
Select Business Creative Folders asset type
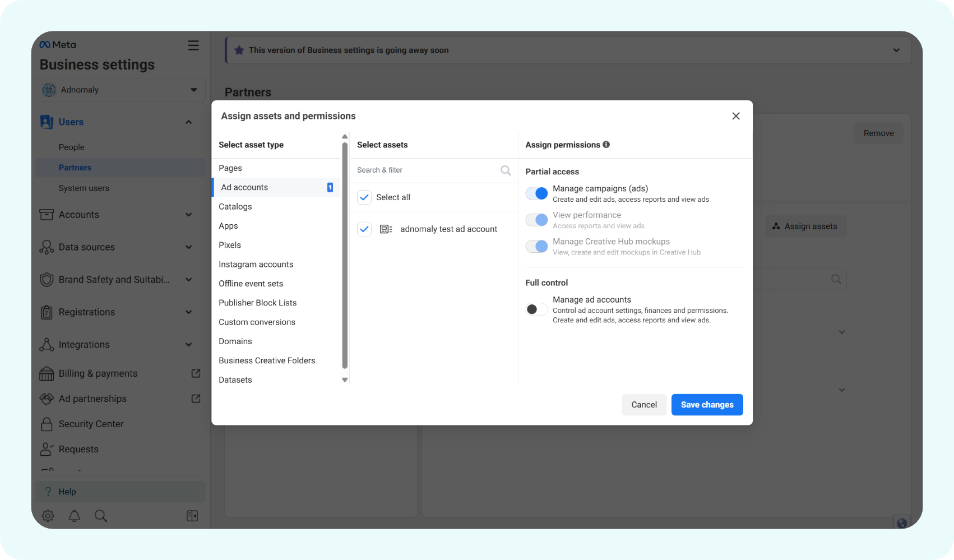[276, 360]
